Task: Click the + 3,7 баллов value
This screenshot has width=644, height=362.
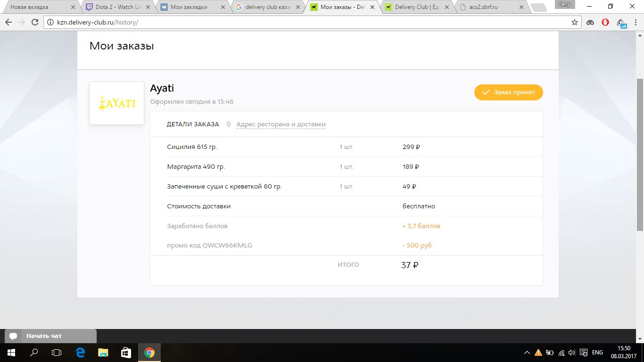Action: (421, 226)
